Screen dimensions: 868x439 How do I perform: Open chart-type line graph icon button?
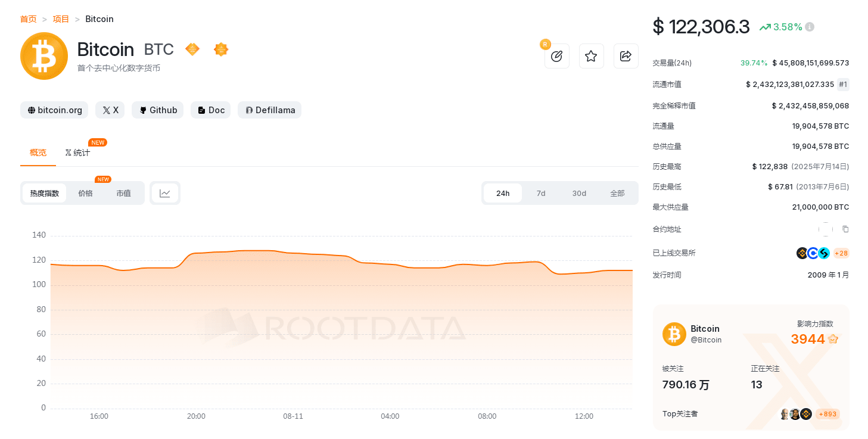[165, 193]
